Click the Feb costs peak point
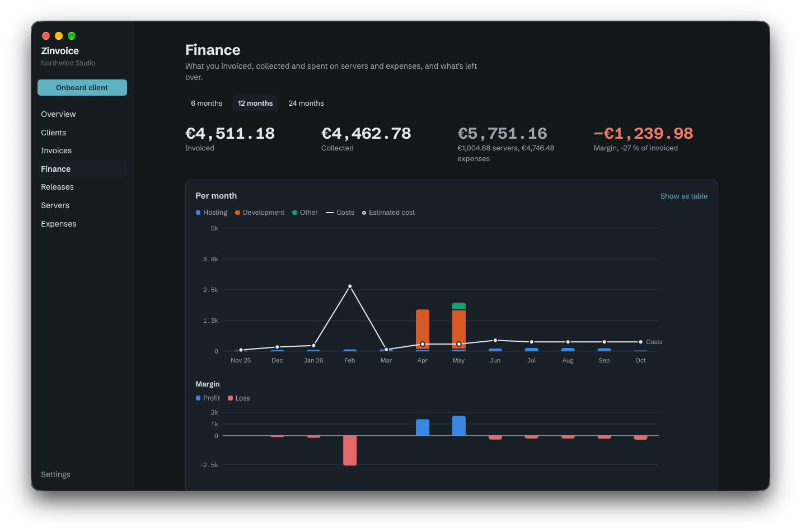Screen dimensions: 801x532 [350, 286]
